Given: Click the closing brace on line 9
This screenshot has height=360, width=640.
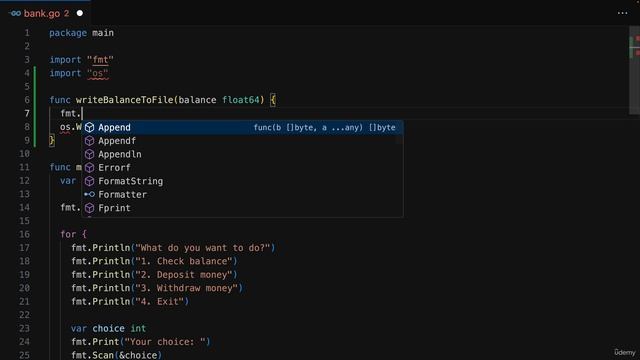Looking at the screenshot, I should pyautogui.click(x=52, y=140).
